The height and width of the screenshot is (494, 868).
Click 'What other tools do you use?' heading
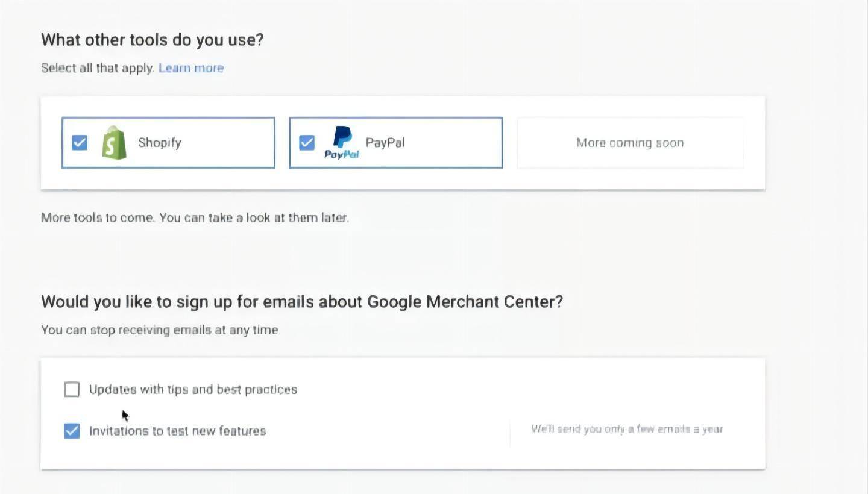(153, 40)
